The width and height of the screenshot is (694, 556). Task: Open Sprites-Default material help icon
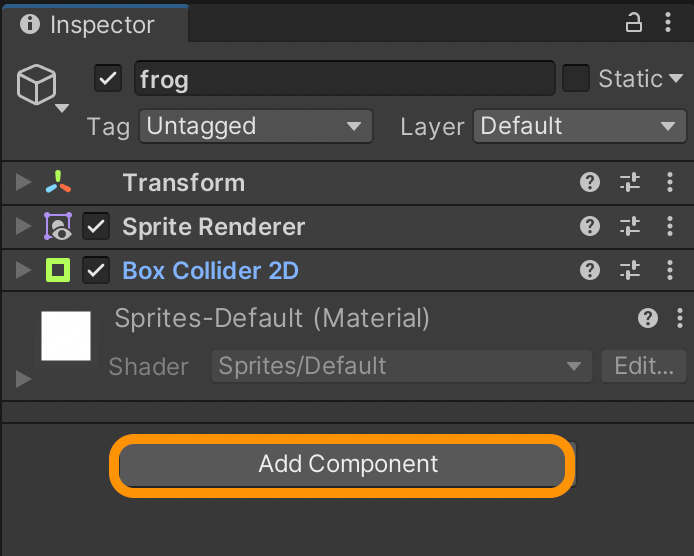click(648, 319)
